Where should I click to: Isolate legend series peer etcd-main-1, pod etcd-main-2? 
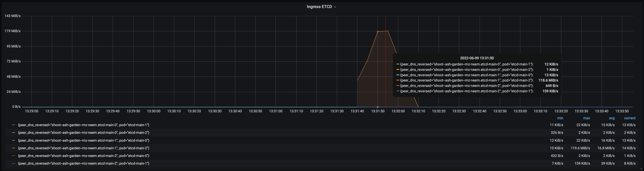(83, 148)
